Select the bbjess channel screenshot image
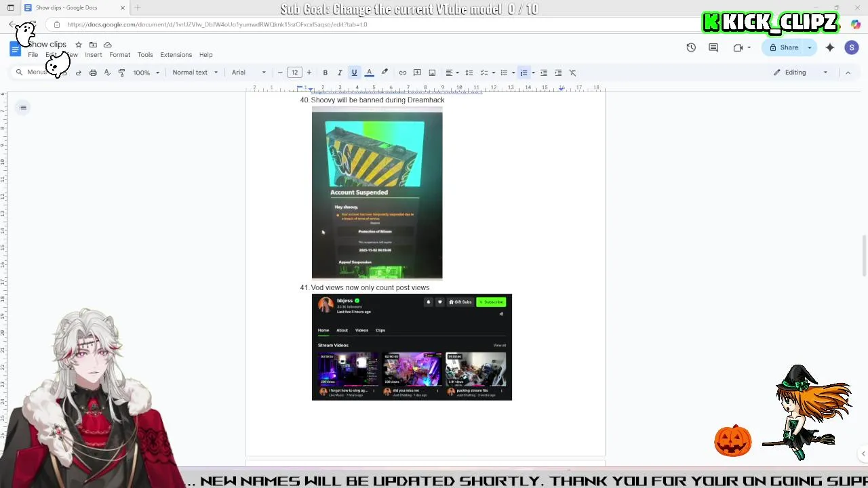The width and height of the screenshot is (868, 488). tap(412, 347)
